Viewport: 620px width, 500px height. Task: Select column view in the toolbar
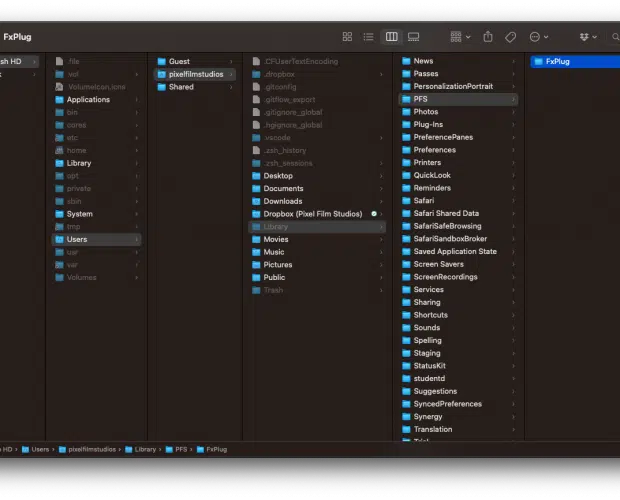[391, 37]
